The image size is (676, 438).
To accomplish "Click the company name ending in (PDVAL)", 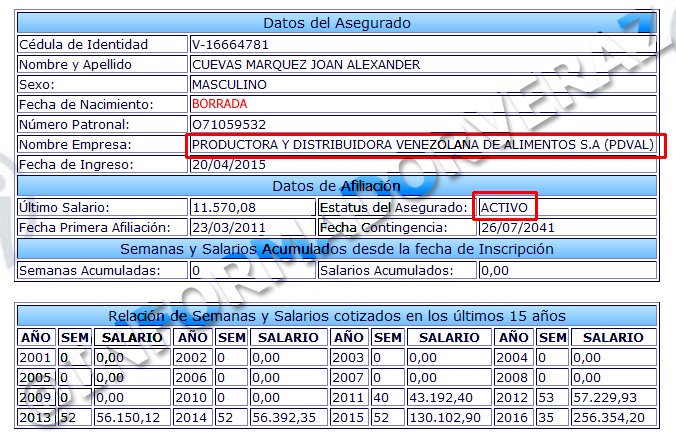I will coord(423,145).
